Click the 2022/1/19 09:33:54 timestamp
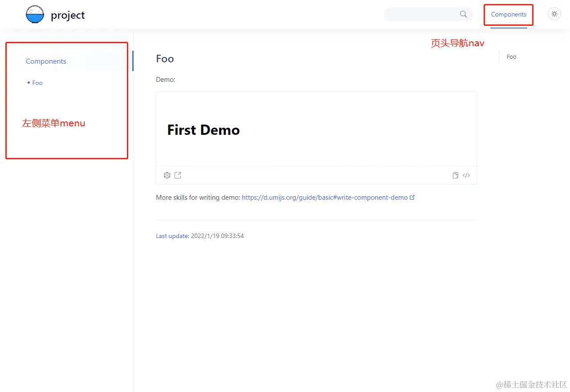 pos(217,236)
